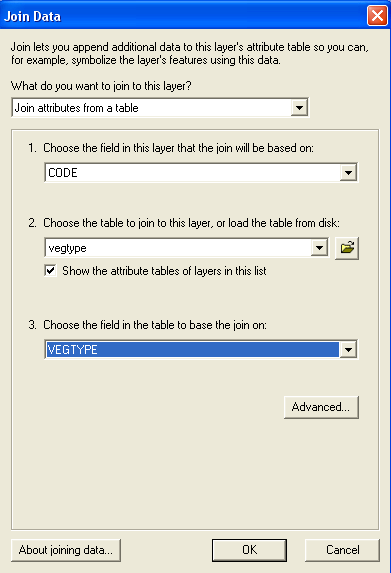
Task: Expand the vegtype table dropdown arrow
Action: [319, 248]
